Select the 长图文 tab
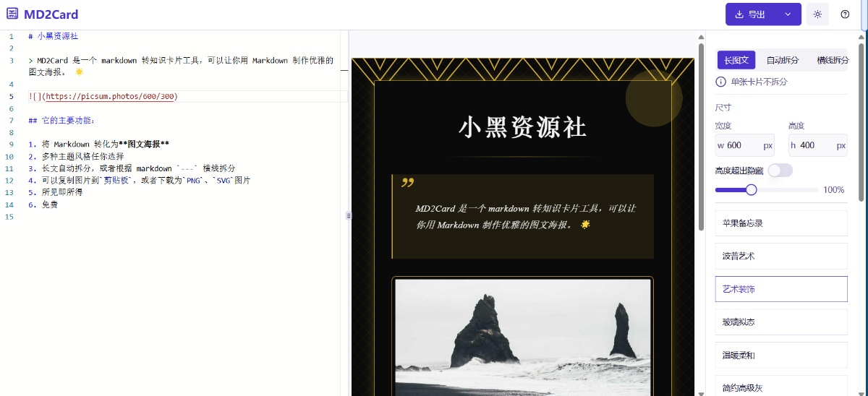This screenshot has height=396, width=868. [736, 60]
